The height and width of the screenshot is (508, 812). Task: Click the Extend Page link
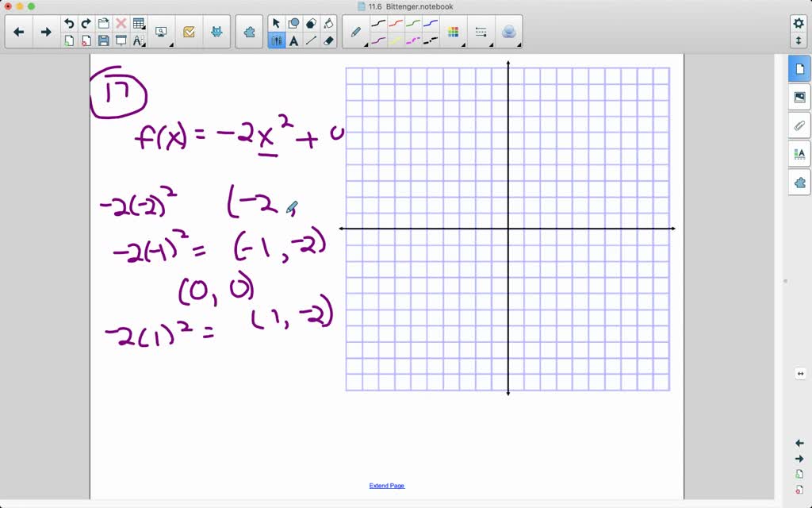tap(387, 486)
